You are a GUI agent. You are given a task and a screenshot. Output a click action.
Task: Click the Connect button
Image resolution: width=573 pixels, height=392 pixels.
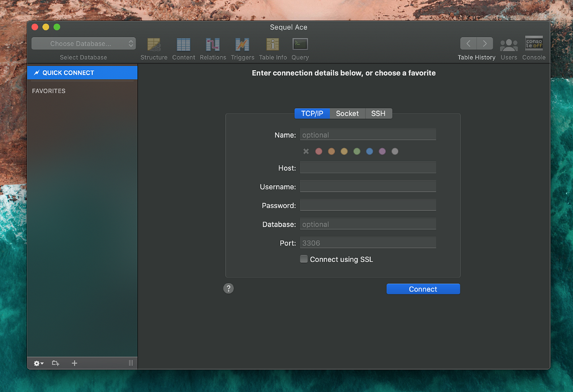point(423,289)
